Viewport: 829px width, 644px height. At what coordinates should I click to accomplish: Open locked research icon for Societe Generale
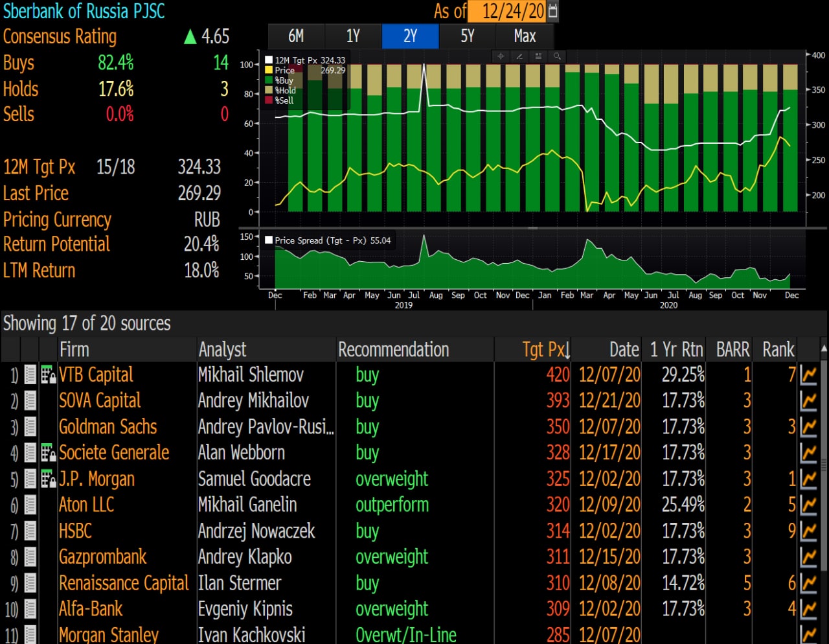[48, 452]
